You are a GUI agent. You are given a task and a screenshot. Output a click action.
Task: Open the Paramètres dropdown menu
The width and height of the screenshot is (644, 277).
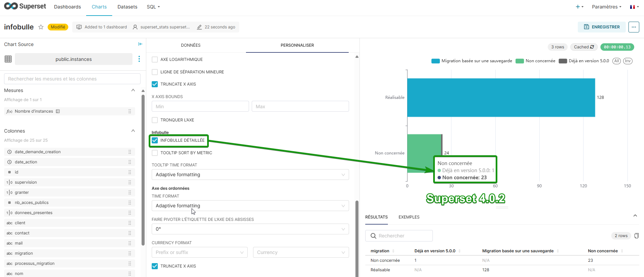pos(606,7)
